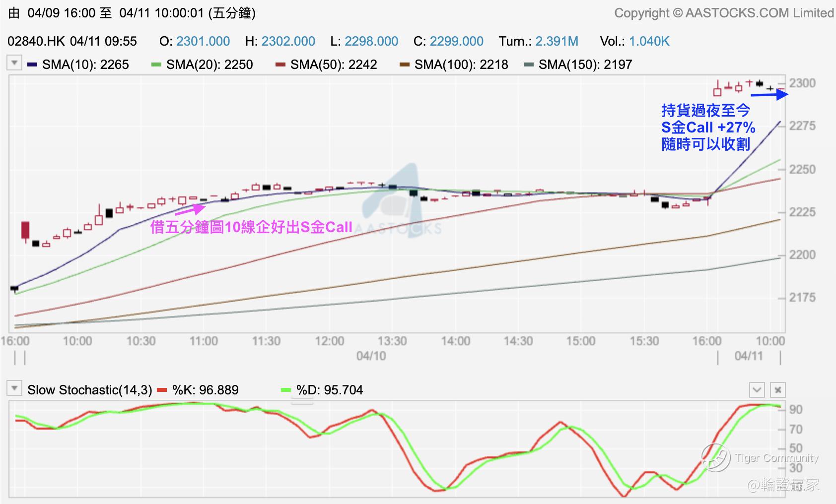Click the 12:00 time axis label
Image resolution: width=836 pixels, height=504 pixels.
click(x=330, y=341)
